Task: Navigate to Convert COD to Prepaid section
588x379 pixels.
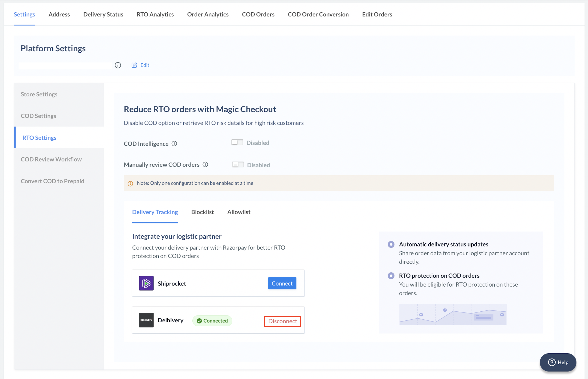Action: 53,181
